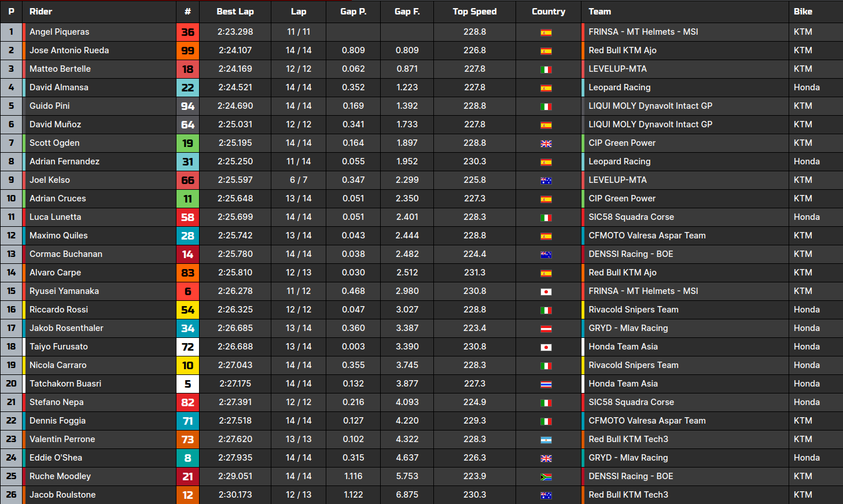The width and height of the screenshot is (843, 504).
Task: Sort by the Top Speed column header
Action: 474,12
